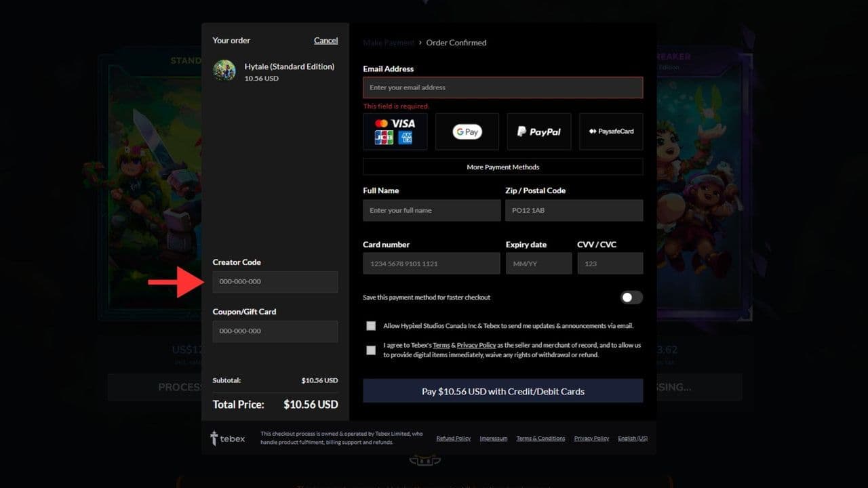Focus the Creator Code input field
This screenshot has width=868, height=488.
point(275,282)
